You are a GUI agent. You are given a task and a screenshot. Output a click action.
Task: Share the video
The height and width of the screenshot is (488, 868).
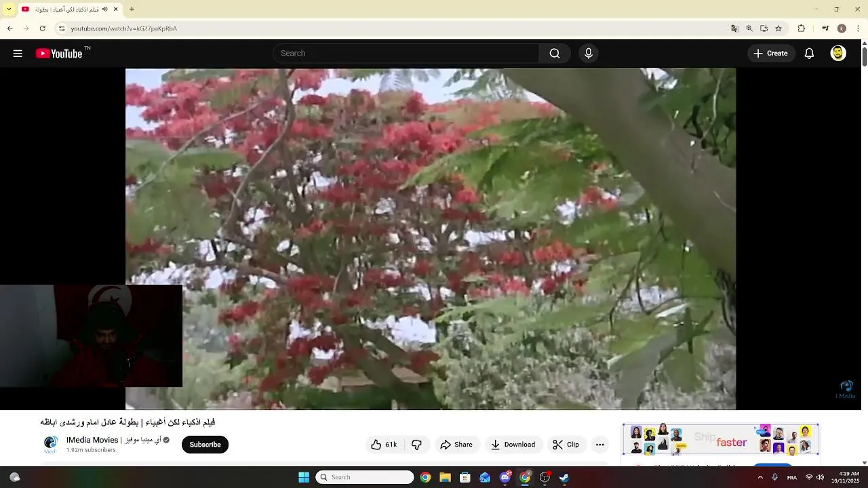click(456, 445)
